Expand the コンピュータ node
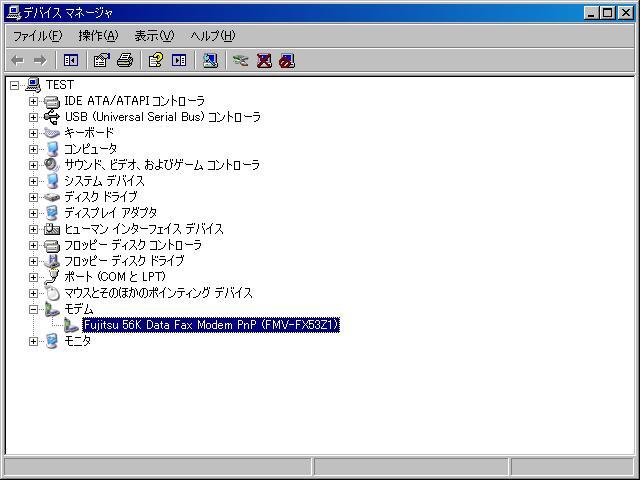Image resolution: width=640 pixels, height=480 pixels. [33, 149]
